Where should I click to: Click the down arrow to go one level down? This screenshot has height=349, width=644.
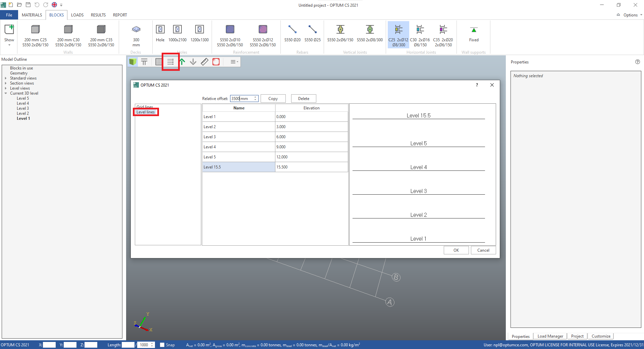click(193, 62)
